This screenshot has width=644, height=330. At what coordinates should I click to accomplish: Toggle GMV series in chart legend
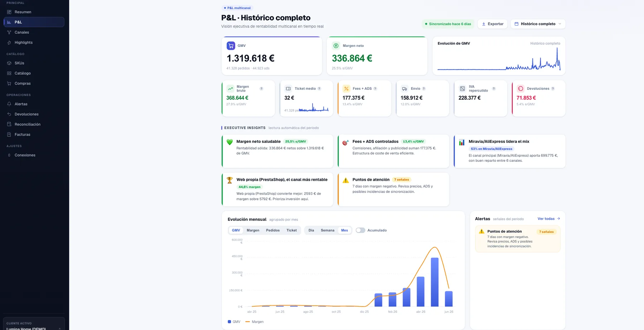click(x=234, y=322)
